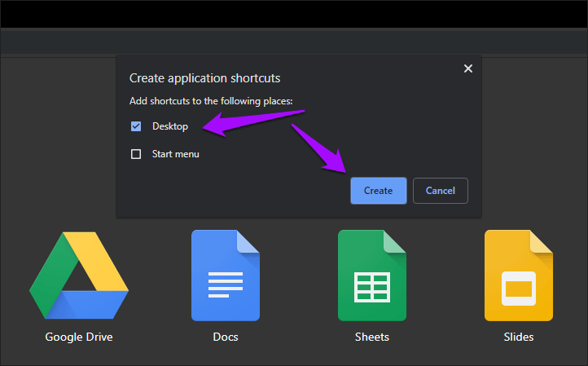Enable the Start menu checkbox

click(x=136, y=154)
